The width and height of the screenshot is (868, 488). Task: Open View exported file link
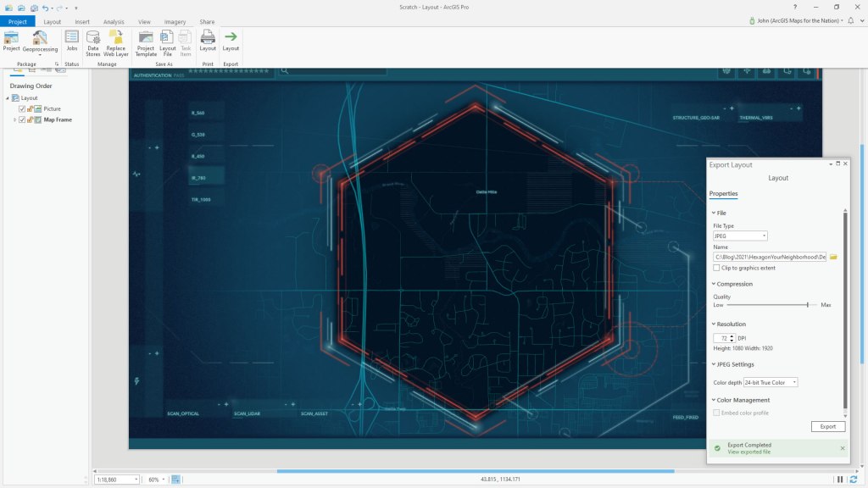[749, 451]
